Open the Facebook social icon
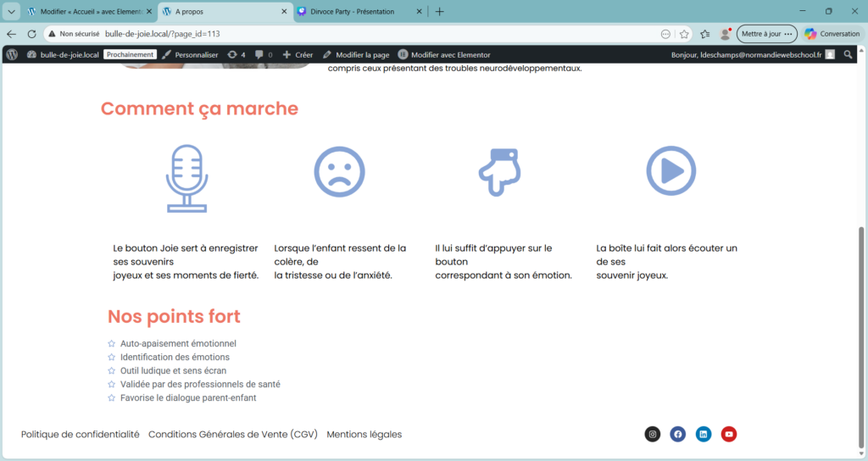Screen dimensions: 868x461 point(677,434)
